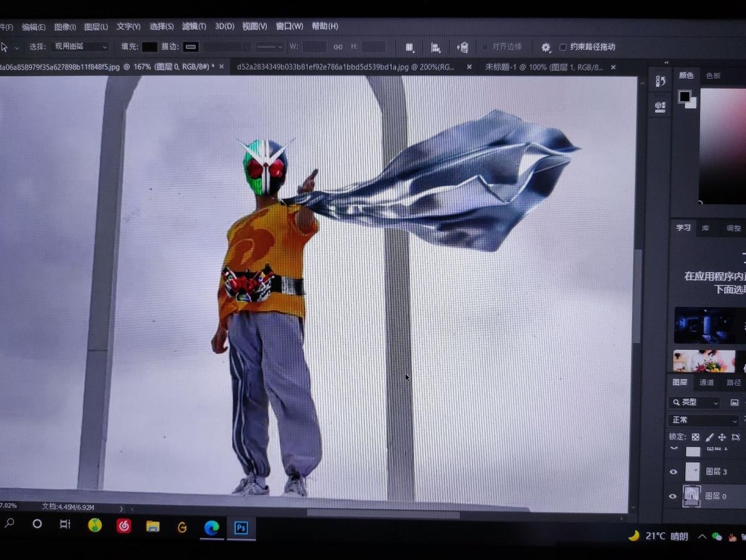Open the layer filter 类型 dropdown

[695, 402]
